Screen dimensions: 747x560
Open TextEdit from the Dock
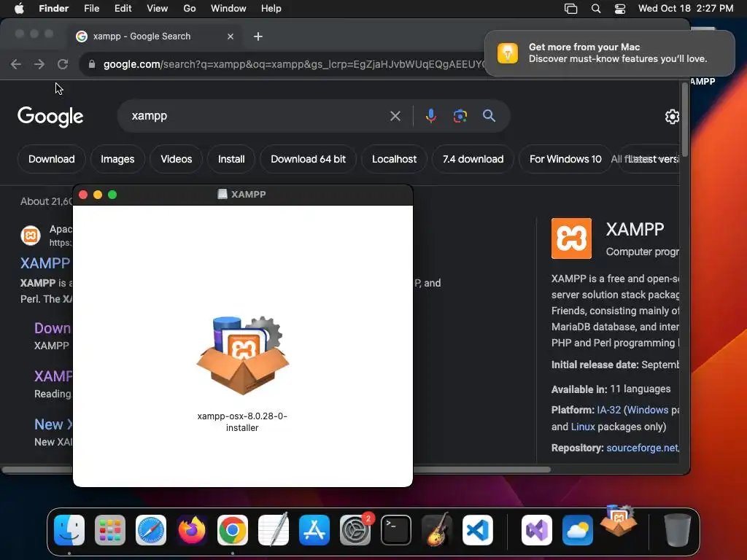[274, 529]
